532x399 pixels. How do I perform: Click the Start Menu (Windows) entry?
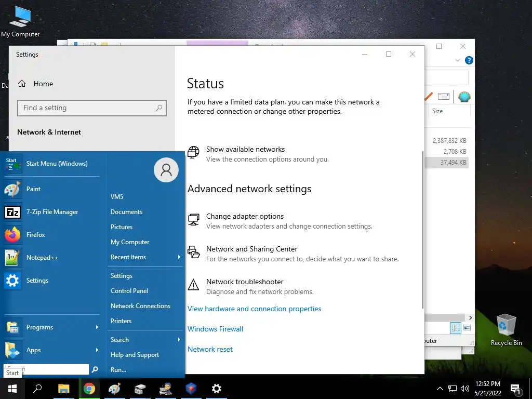coord(51,164)
